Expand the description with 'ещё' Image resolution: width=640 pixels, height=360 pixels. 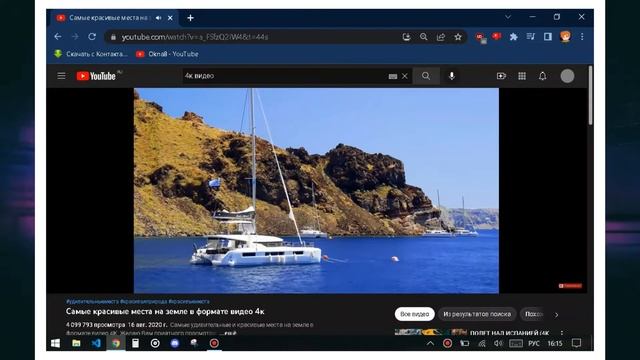pyautogui.click(x=230, y=333)
